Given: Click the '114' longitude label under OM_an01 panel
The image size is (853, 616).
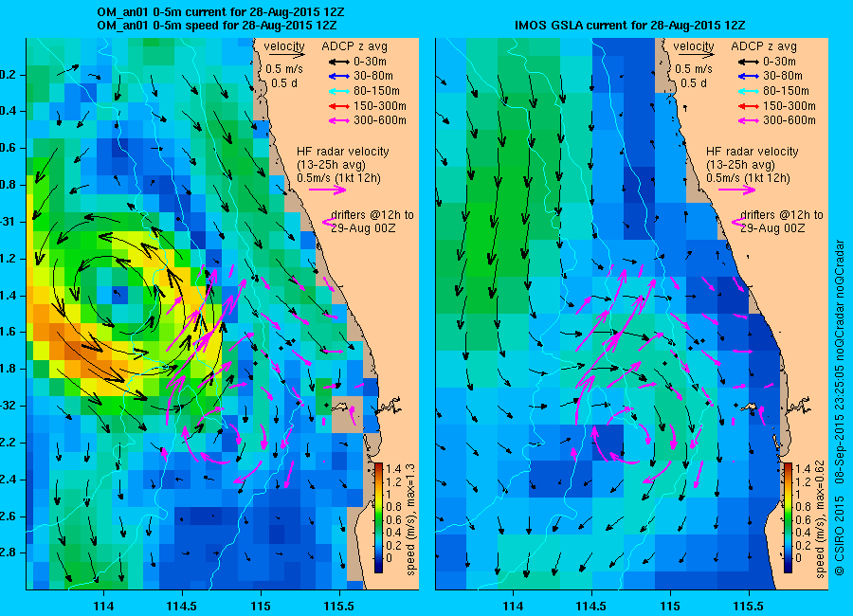Looking at the screenshot, I should pos(103,607).
